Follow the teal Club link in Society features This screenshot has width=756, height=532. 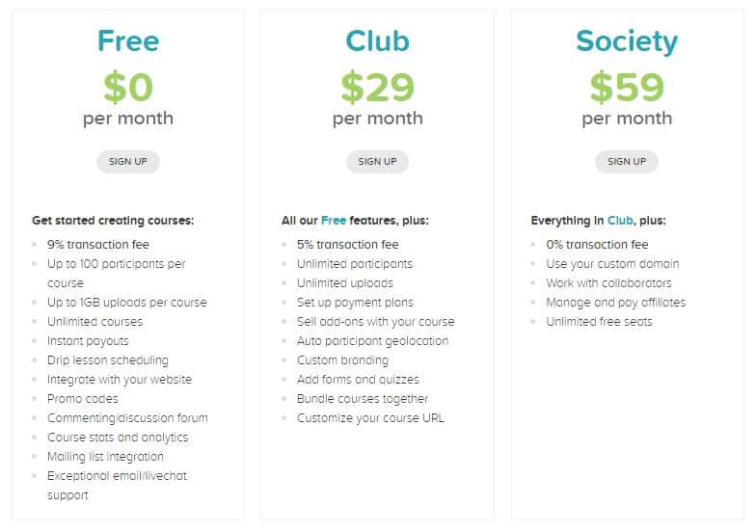click(x=620, y=220)
